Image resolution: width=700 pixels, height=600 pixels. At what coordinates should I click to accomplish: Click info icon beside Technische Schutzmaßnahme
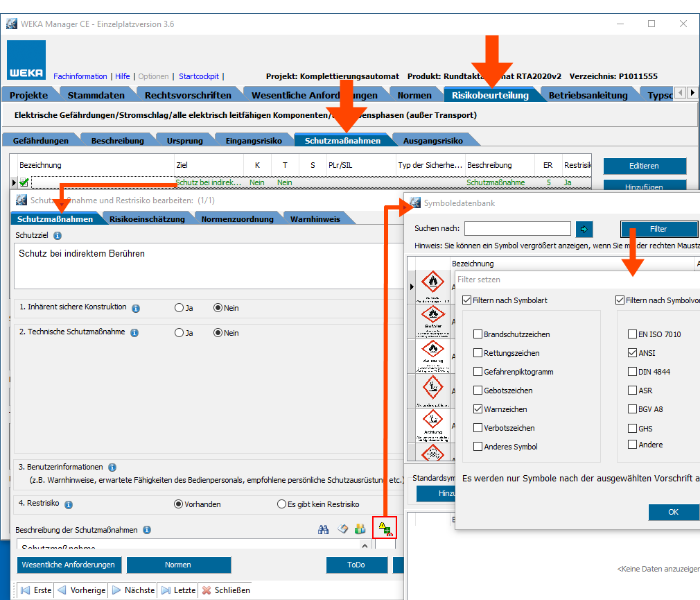tap(134, 333)
